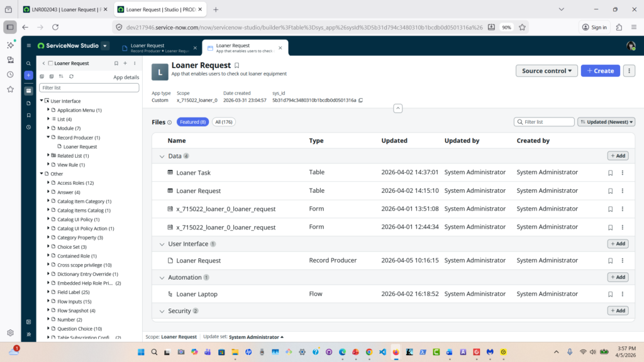This screenshot has width=644, height=362.
Task: Click the blue plus icon in Studio sidebar
Action: pyautogui.click(x=28, y=75)
